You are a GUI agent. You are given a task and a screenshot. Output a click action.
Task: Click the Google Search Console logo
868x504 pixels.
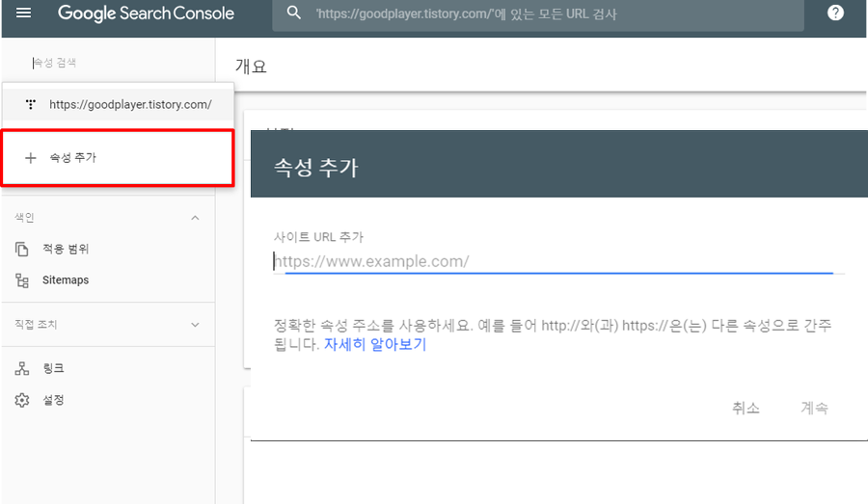tap(146, 13)
